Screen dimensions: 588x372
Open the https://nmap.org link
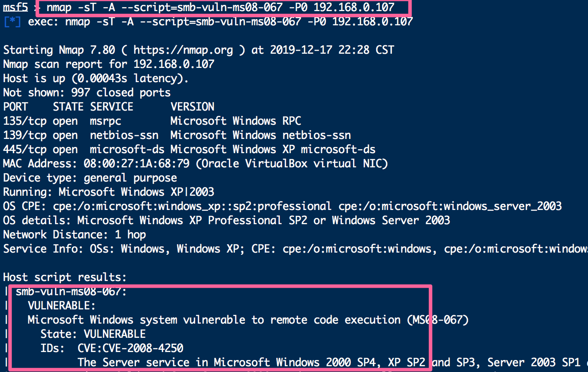(183, 50)
